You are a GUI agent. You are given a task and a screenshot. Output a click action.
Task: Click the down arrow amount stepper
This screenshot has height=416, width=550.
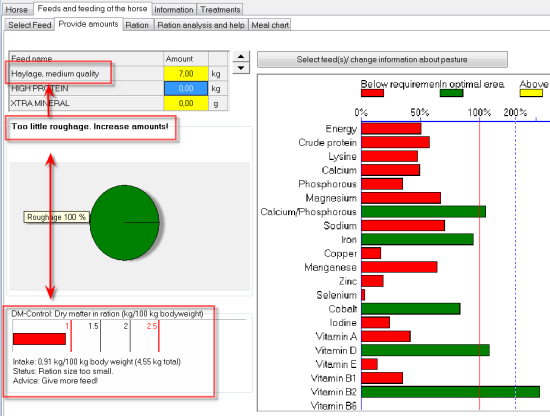241,68
